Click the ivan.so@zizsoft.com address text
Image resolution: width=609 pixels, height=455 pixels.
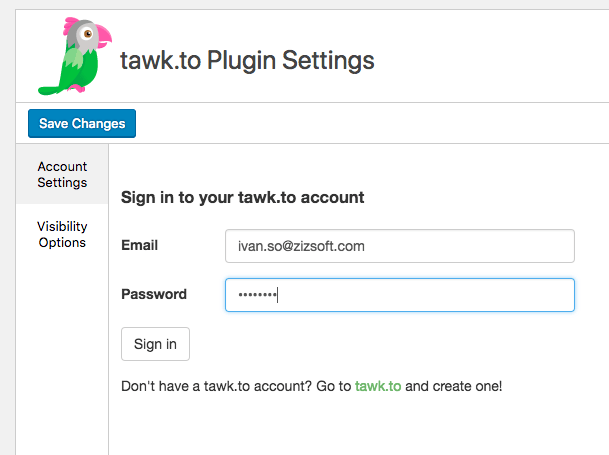coord(301,246)
